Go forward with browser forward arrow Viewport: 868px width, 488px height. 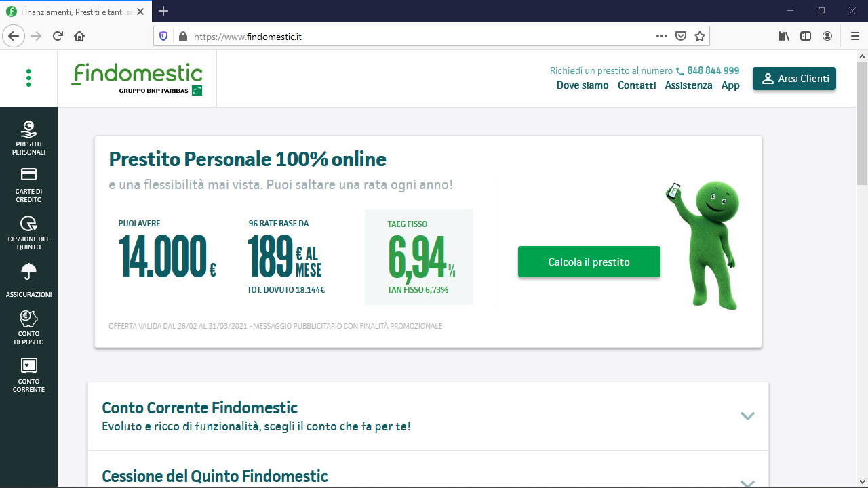pyautogui.click(x=36, y=36)
